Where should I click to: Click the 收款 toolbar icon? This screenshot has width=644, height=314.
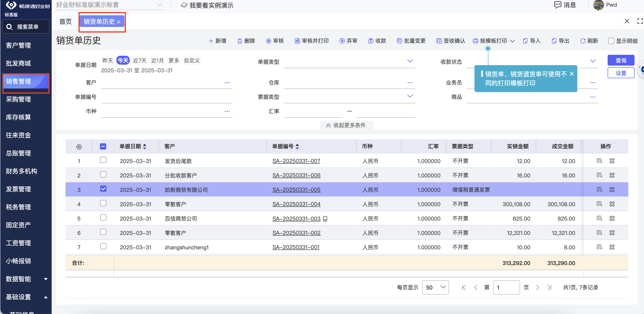tap(371, 41)
